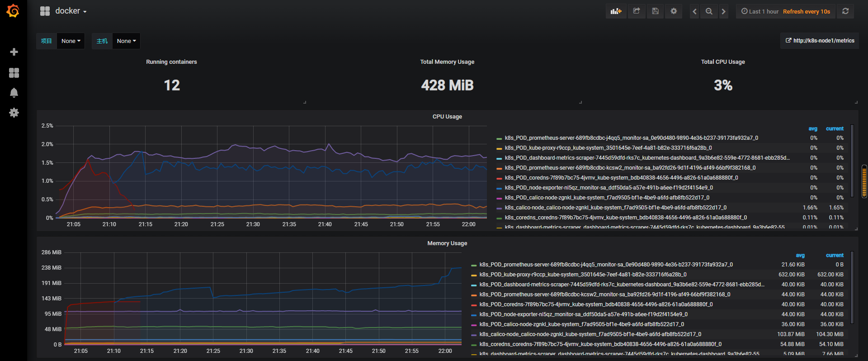
Task: Toggle memory series k8s_calico-node_calico-node-zgnkl in legend
Action: pyautogui.click(x=590, y=334)
